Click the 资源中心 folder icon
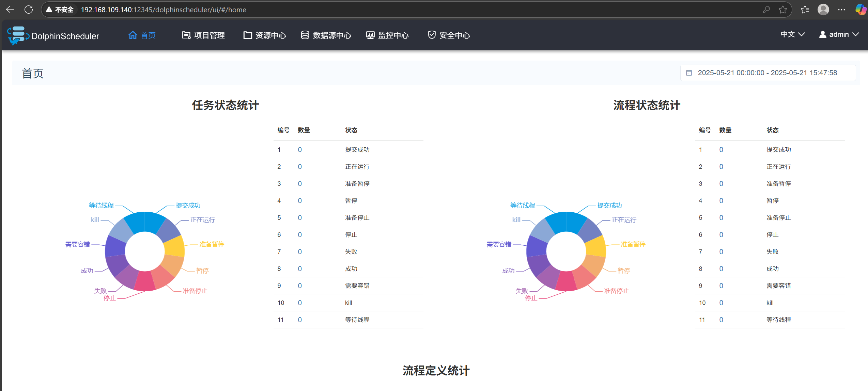868x391 pixels. pos(248,35)
